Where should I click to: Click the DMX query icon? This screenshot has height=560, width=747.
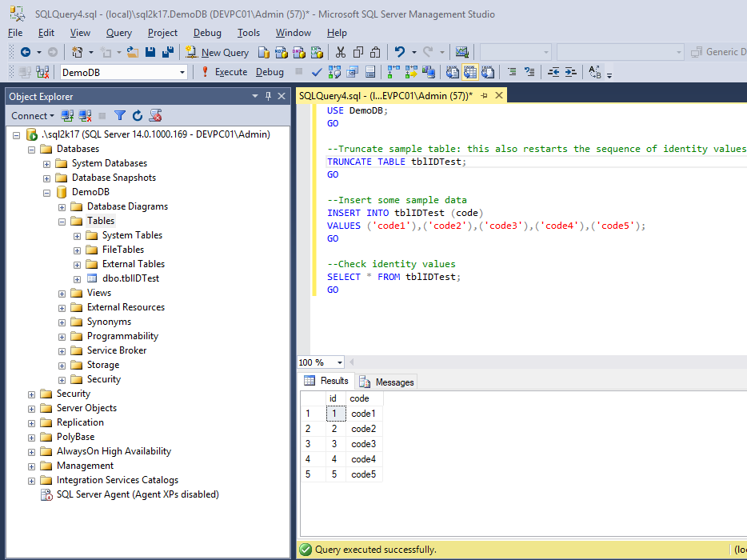[x=298, y=53]
